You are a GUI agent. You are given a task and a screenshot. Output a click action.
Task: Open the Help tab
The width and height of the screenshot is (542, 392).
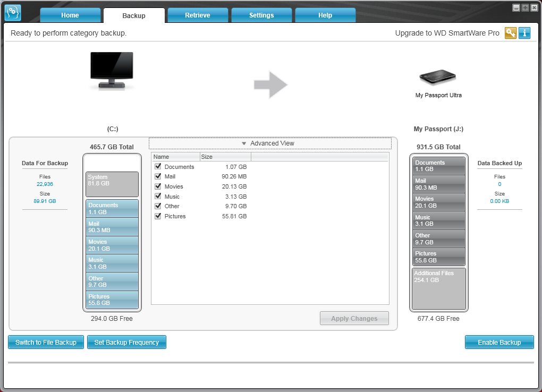325,15
